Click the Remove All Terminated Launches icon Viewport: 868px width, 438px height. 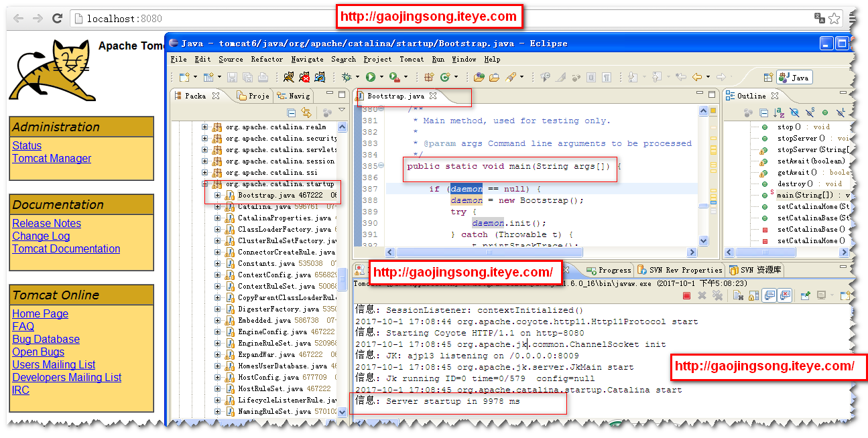pos(717,295)
